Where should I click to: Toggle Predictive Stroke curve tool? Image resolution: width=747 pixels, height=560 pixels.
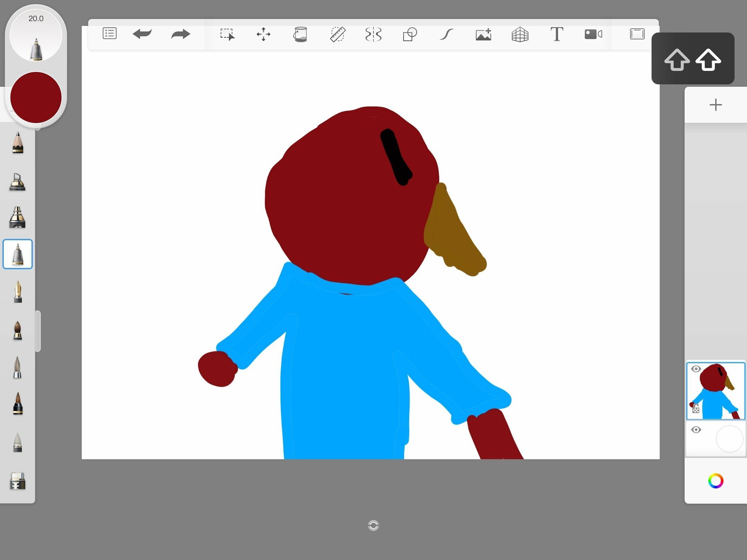pyautogui.click(x=446, y=34)
